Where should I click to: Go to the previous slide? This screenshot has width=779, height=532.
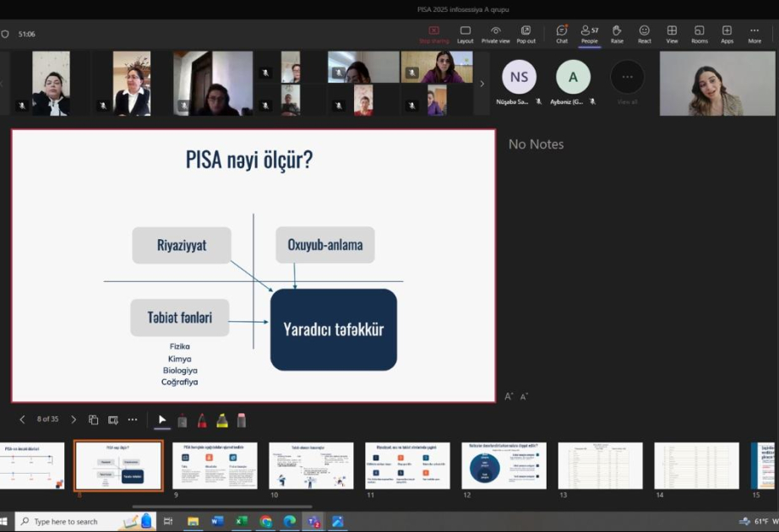pos(22,420)
